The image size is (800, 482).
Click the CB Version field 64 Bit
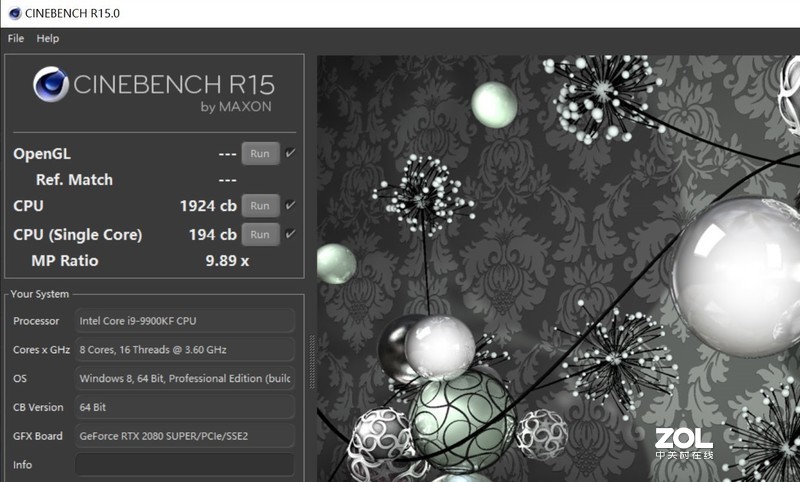click(185, 407)
